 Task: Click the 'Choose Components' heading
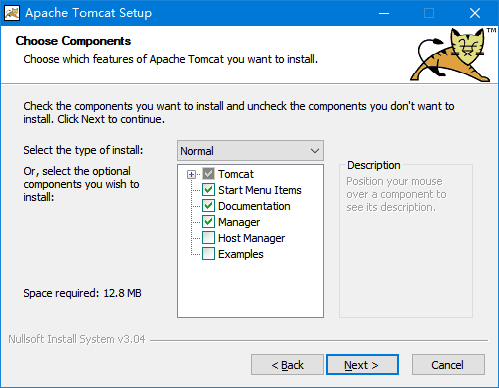(73, 41)
